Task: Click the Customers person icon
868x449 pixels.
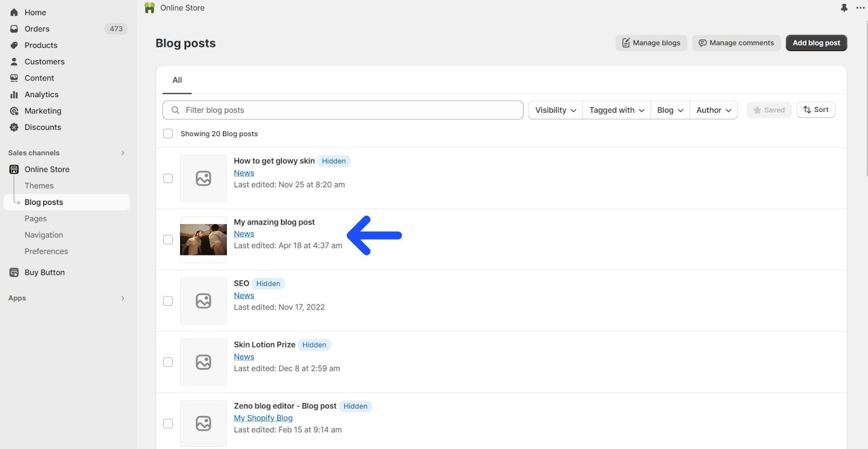Action: (x=14, y=61)
